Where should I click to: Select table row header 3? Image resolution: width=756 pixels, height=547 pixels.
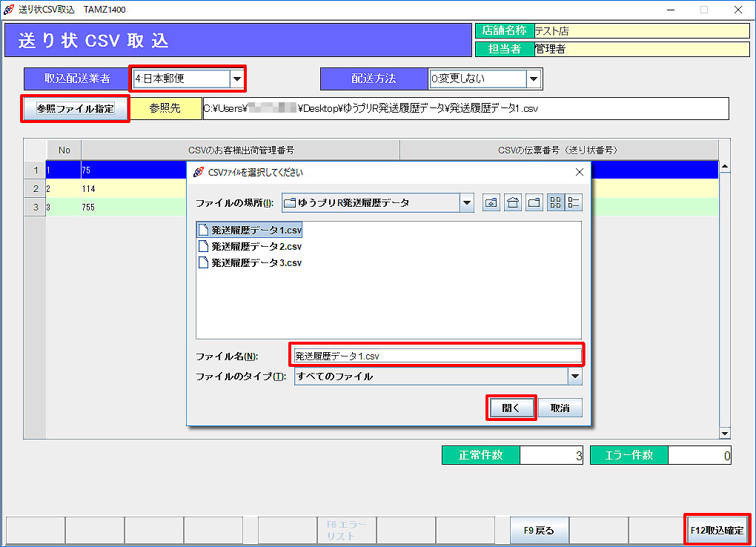click(x=35, y=207)
